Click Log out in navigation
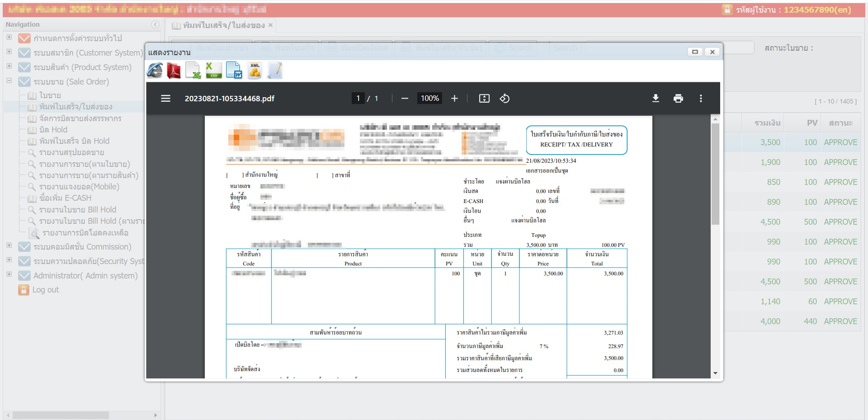The height and width of the screenshot is (420, 868). pos(45,290)
